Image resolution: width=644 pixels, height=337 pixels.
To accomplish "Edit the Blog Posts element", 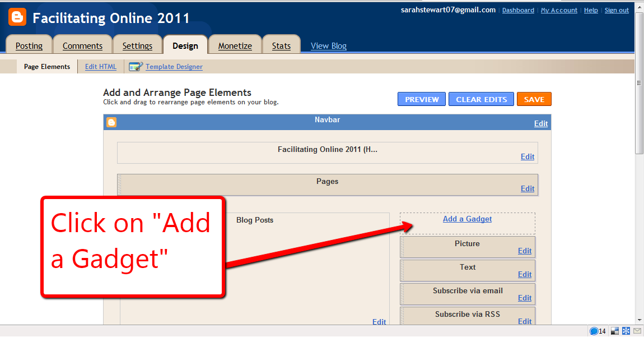I will [x=379, y=321].
